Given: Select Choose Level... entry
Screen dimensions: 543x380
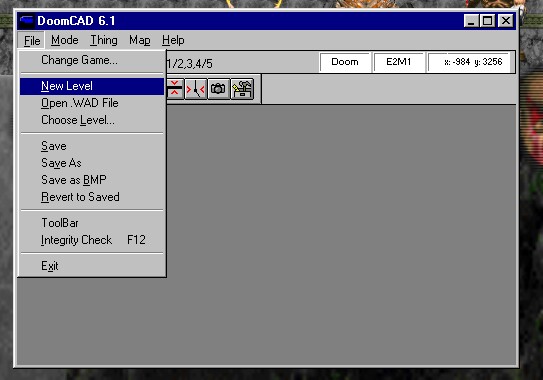Looking at the screenshot, I should click(x=92, y=120).
